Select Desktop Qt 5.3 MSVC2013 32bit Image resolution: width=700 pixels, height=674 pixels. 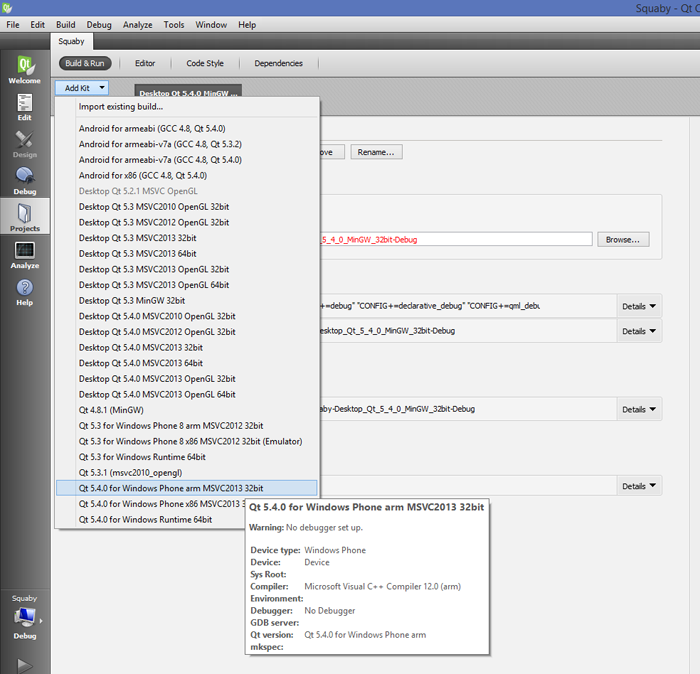188,238
